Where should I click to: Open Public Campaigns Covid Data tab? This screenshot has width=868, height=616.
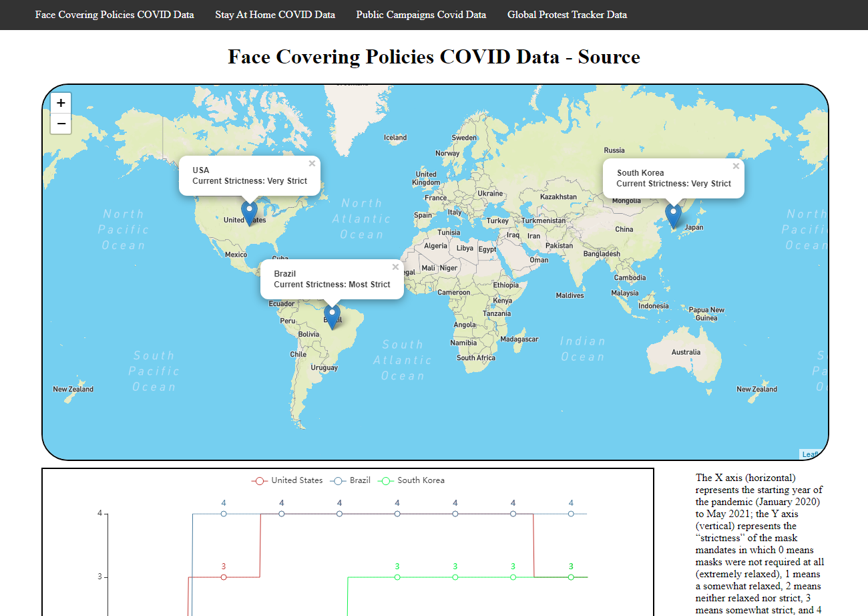(421, 15)
